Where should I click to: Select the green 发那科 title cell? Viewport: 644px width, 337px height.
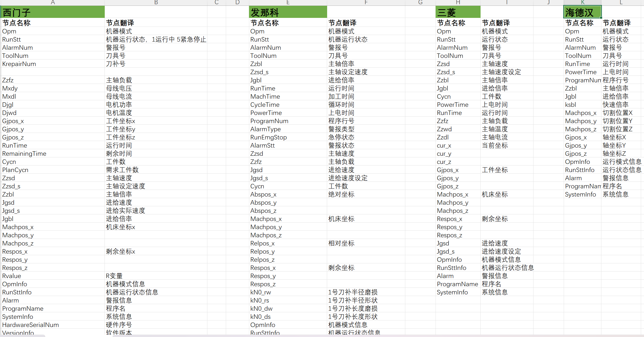288,12
